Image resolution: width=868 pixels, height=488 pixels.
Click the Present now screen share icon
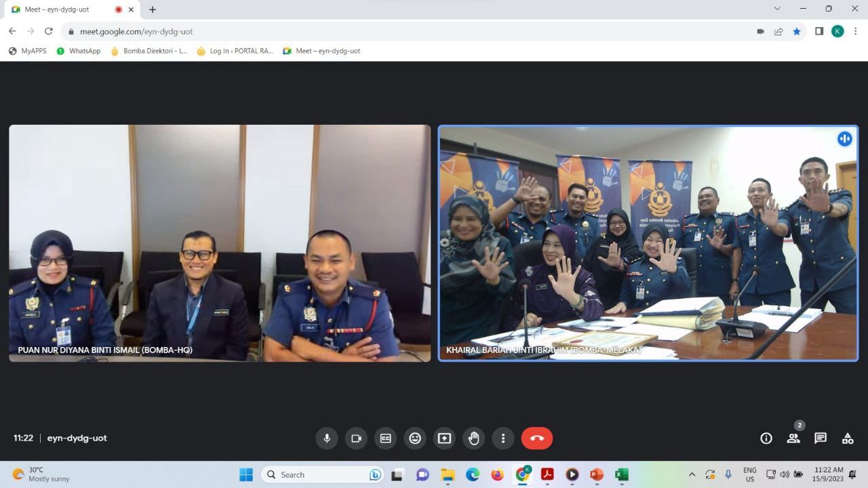[444, 439]
